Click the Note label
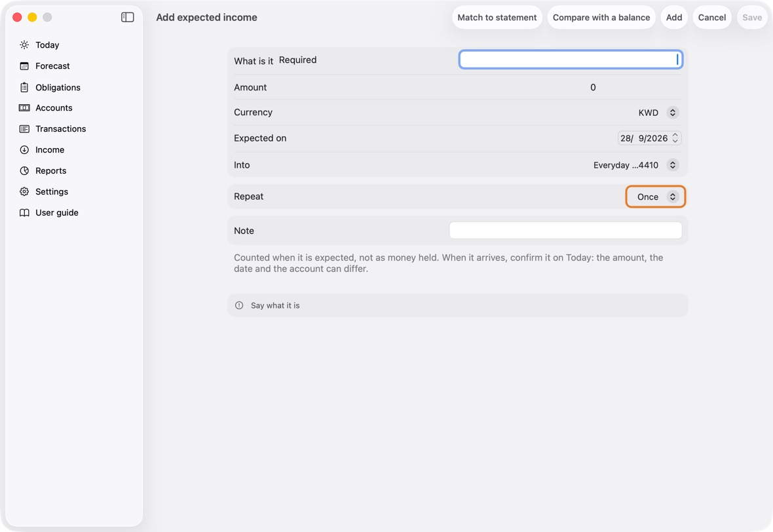 tap(244, 231)
